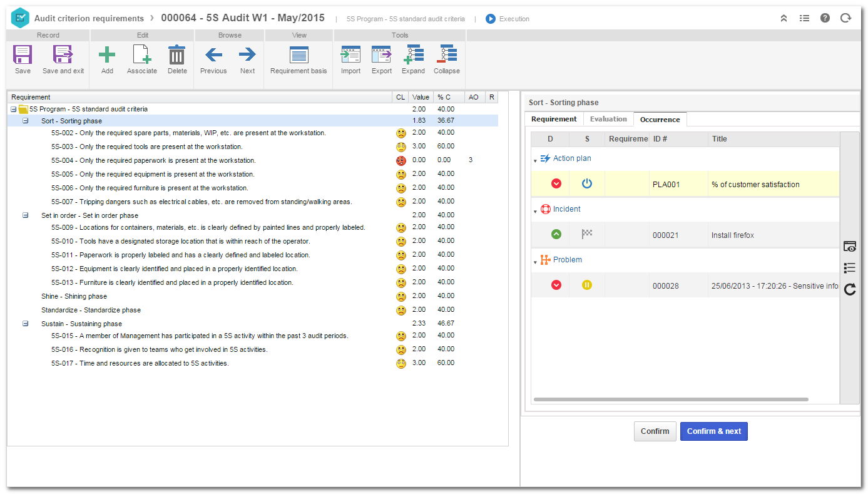The image size is (868, 494).
Task: Collapse the Sort - Sorting phase node
Action: click(26, 121)
